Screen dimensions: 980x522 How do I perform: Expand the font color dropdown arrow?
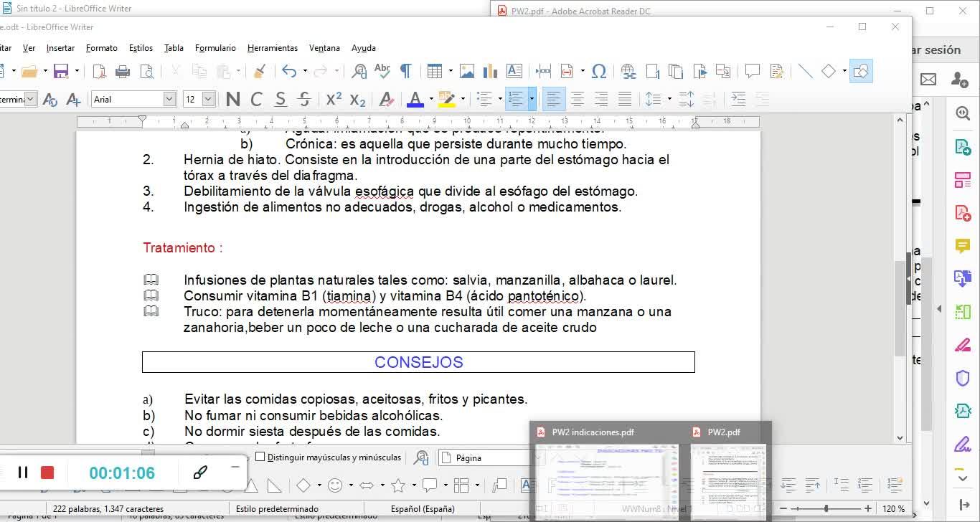431,99
